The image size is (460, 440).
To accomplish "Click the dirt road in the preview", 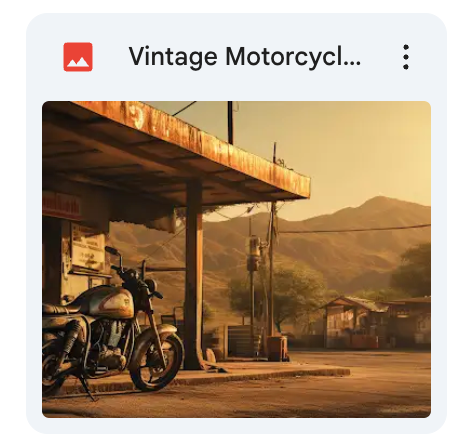I will pos(300,390).
